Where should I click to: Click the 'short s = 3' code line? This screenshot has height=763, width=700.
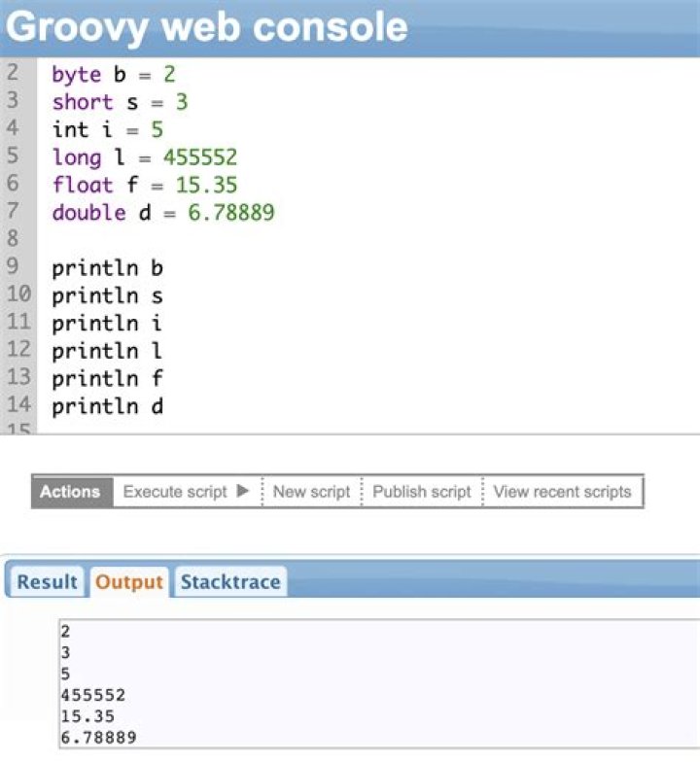(119, 102)
